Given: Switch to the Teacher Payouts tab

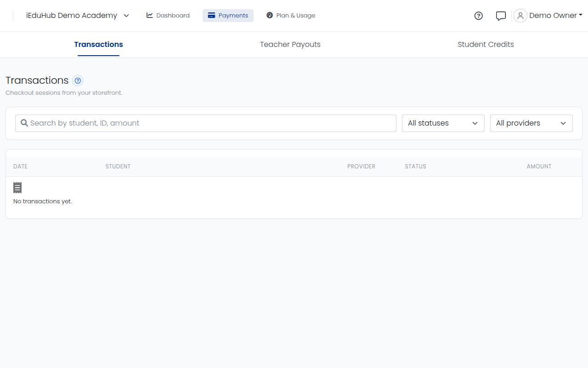Looking at the screenshot, I should pos(290,45).
